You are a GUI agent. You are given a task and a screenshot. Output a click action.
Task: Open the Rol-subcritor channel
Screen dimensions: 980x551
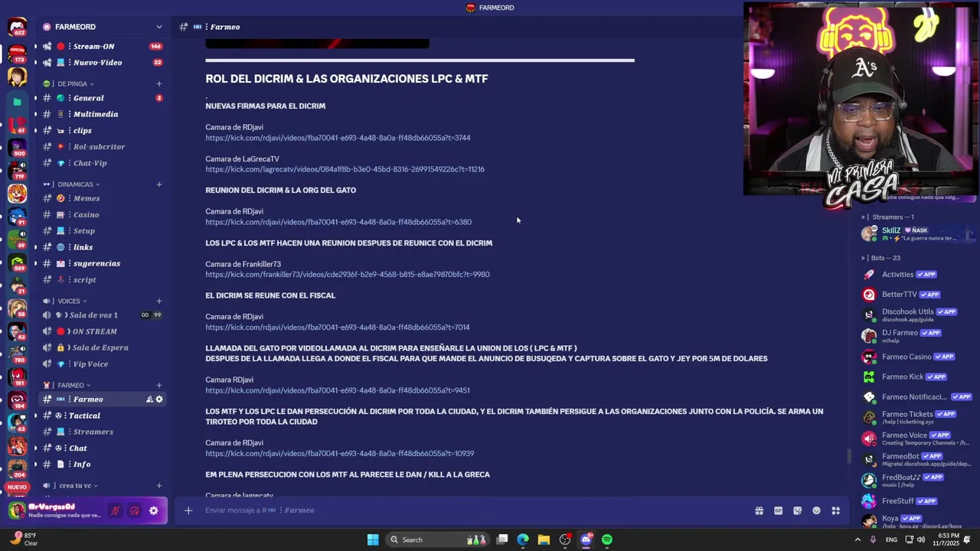pyautogui.click(x=102, y=147)
